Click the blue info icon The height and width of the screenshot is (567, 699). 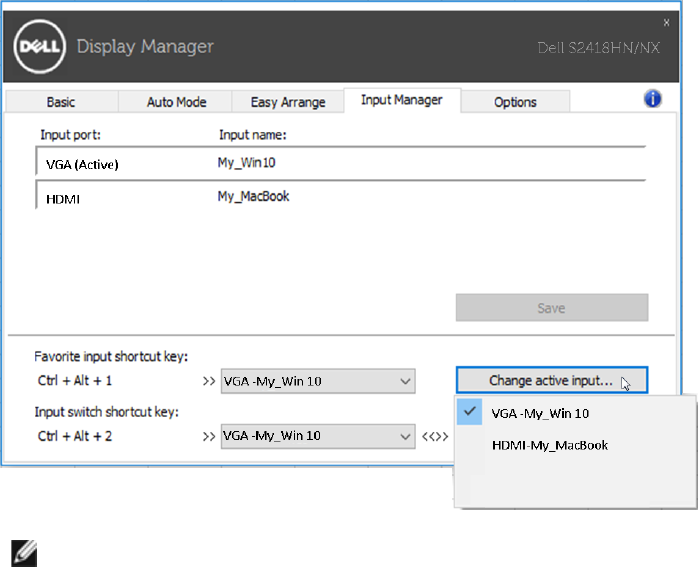[x=653, y=98]
